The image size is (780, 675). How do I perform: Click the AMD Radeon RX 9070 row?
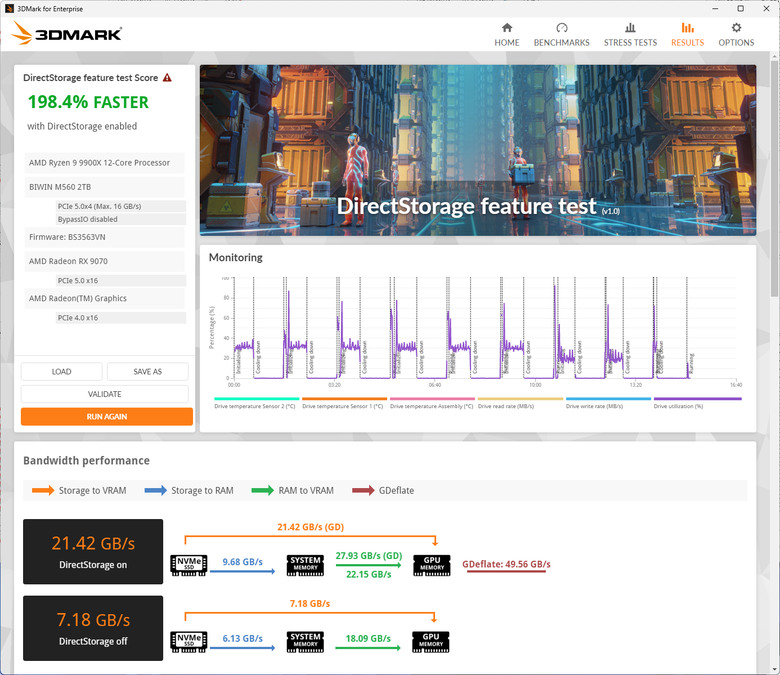click(x=104, y=261)
